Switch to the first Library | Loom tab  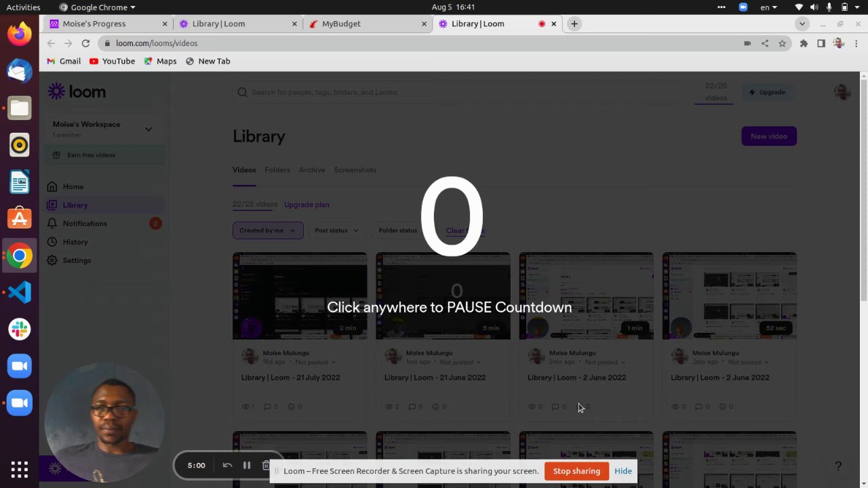(237, 24)
